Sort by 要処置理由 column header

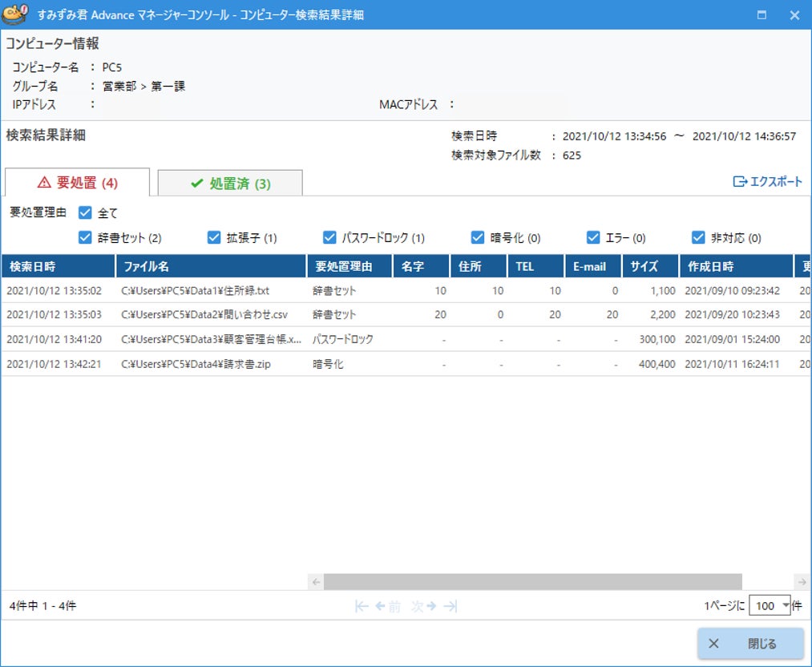pyautogui.click(x=349, y=266)
